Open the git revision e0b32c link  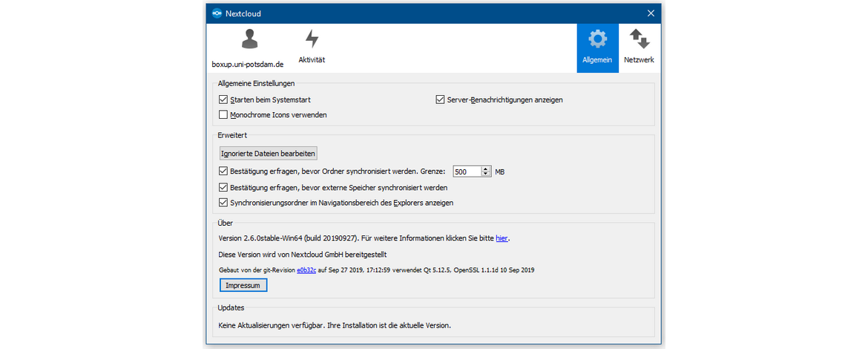307,270
